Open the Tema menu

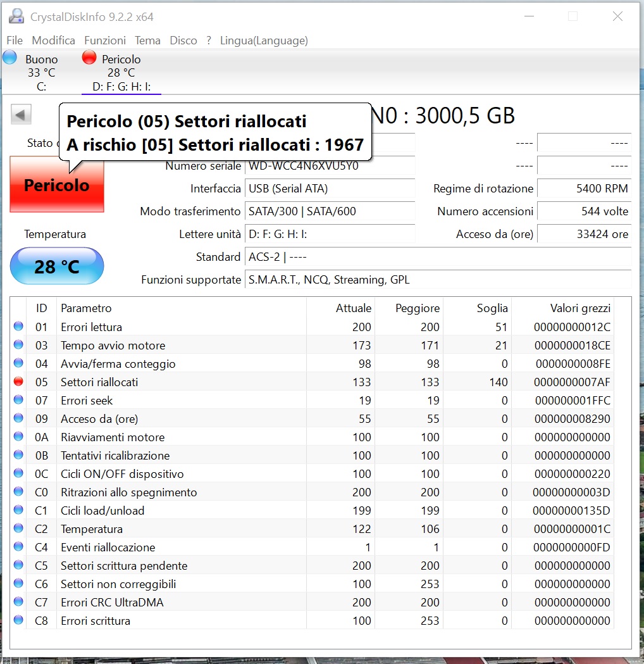pyautogui.click(x=147, y=41)
